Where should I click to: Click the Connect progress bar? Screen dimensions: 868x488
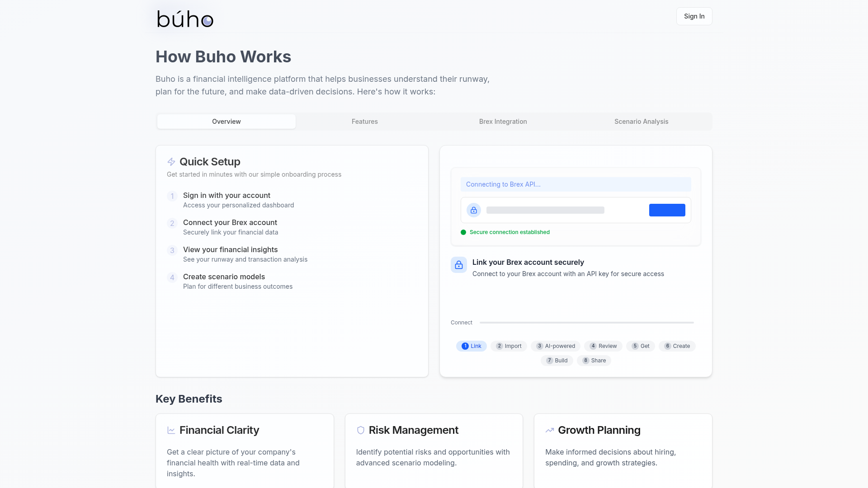tap(587, 323)
